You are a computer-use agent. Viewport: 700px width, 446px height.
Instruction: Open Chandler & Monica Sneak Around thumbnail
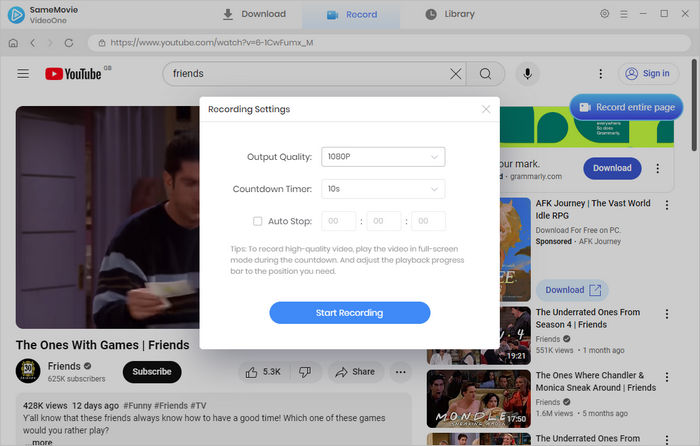[x=479, y=399]
